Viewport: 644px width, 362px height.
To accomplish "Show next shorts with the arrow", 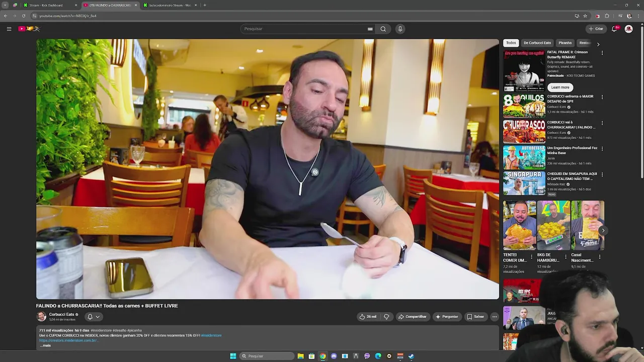I will coord(603,231).
